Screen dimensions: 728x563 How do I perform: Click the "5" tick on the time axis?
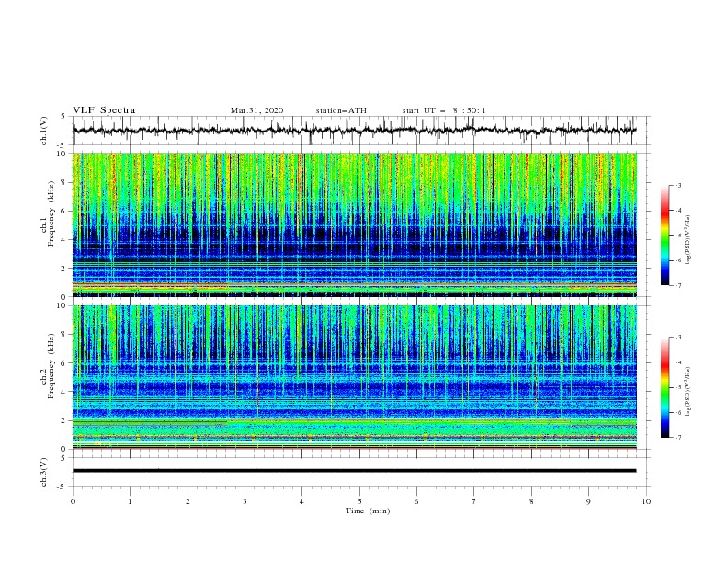tap(359, 501)
